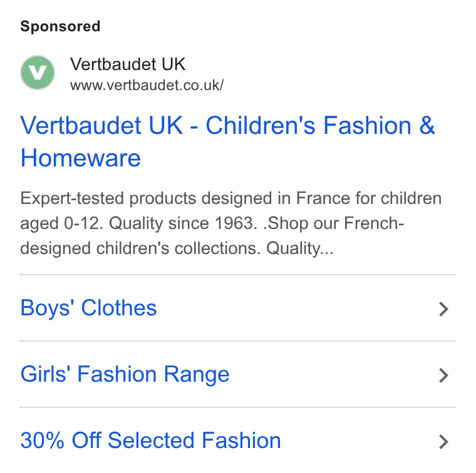This screenshot has width=476, height=473.
Task: Open the Vertbaudet UK Children's Fashion headline link
Action: coord(228,141)
